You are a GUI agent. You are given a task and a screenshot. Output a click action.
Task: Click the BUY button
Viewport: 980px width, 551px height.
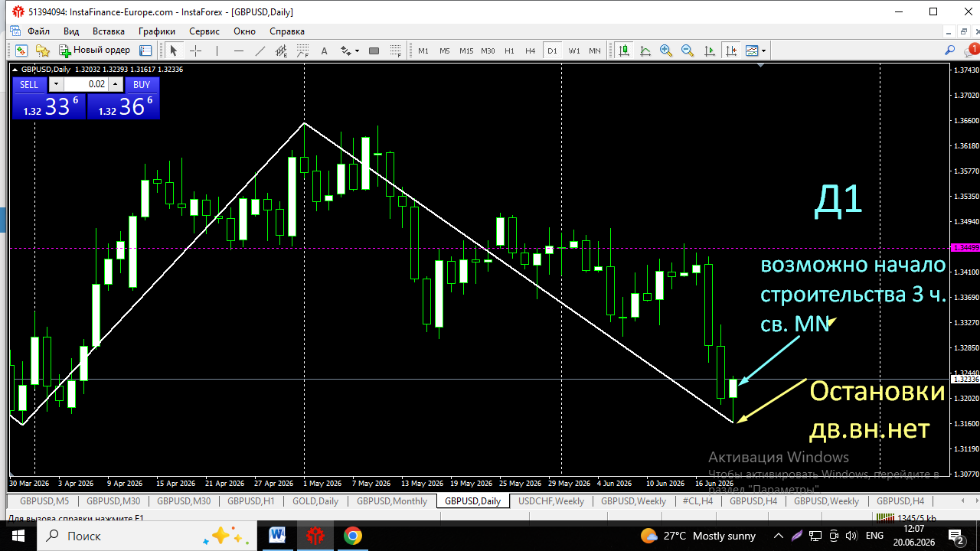point(142,84)
